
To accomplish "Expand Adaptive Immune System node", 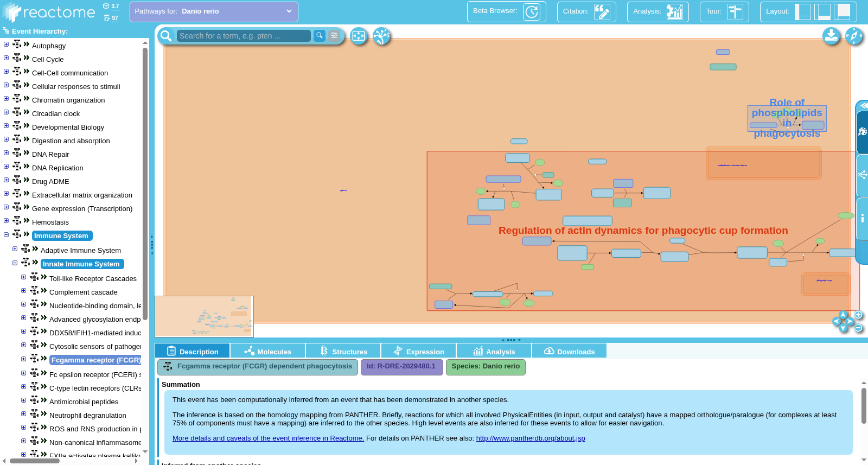I will tap(15, 249).
